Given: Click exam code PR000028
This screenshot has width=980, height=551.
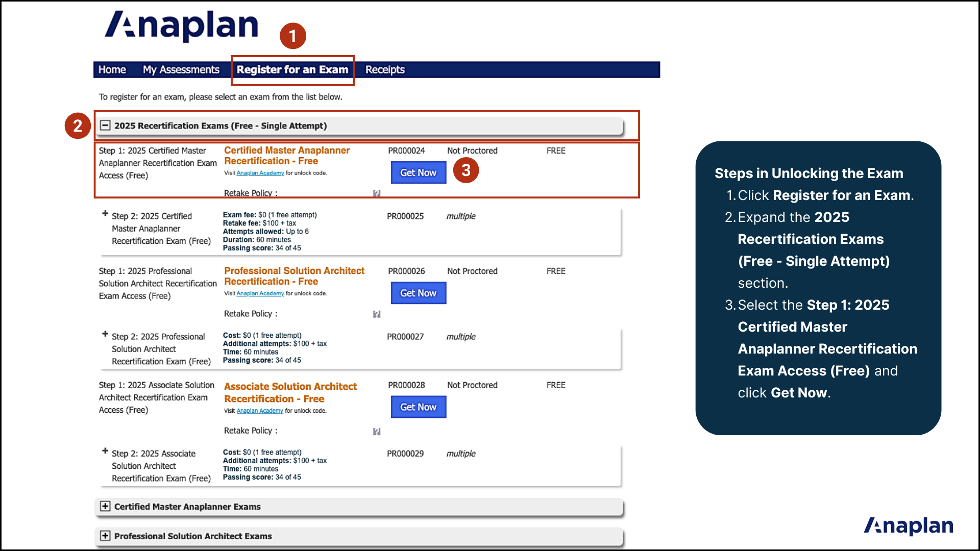Looking at the screenshot, I should [406, 385].
